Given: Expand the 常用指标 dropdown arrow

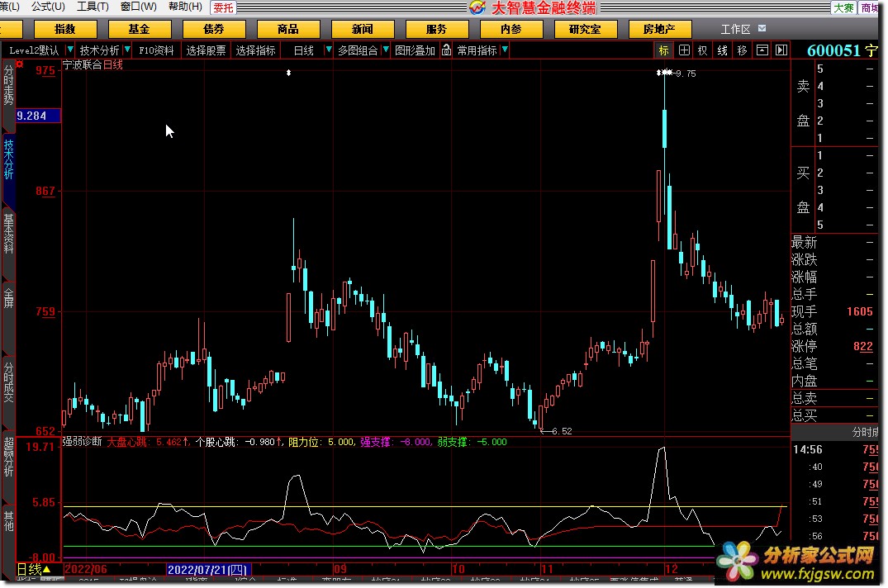Looking at the screenshot, I should coord(505,50).
